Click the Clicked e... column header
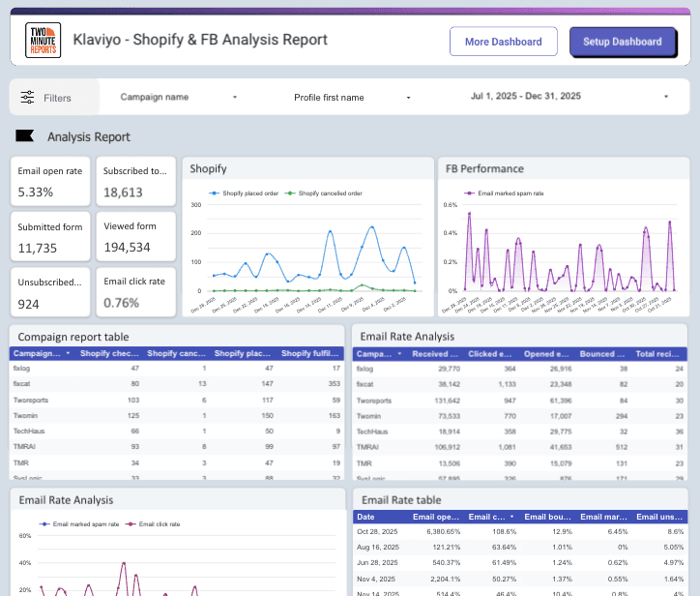This screenshot has width=700, height=596. [x=490, y=354]
